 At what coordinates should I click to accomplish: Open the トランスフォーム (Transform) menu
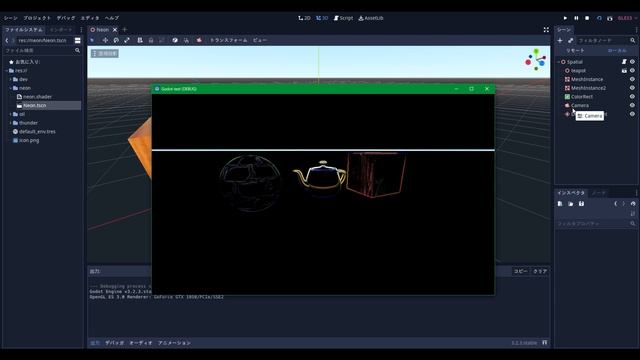click(x=228, y=40)
